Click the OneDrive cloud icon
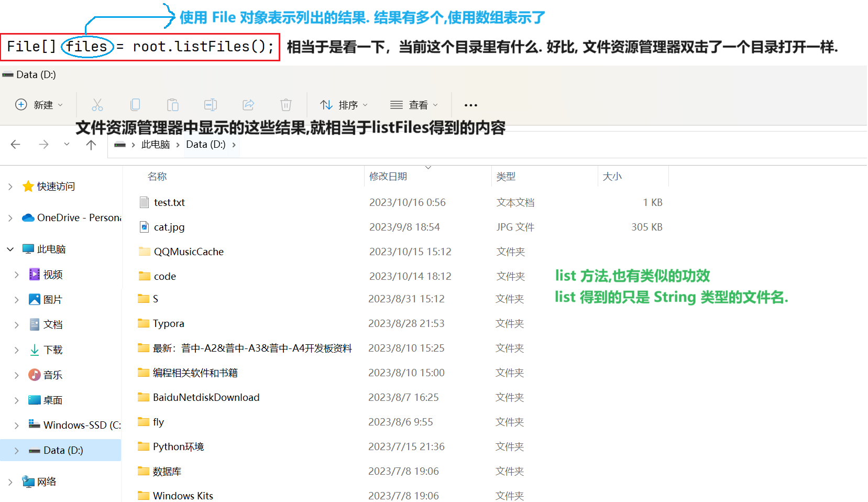 click(28, 217)
